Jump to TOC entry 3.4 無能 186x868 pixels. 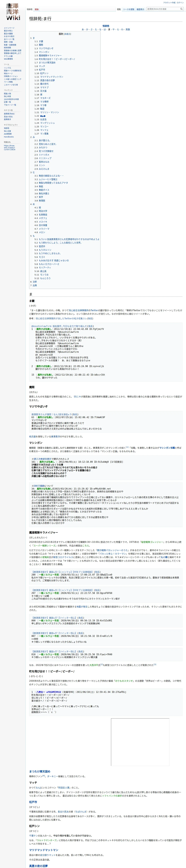[x=39, y=186]
